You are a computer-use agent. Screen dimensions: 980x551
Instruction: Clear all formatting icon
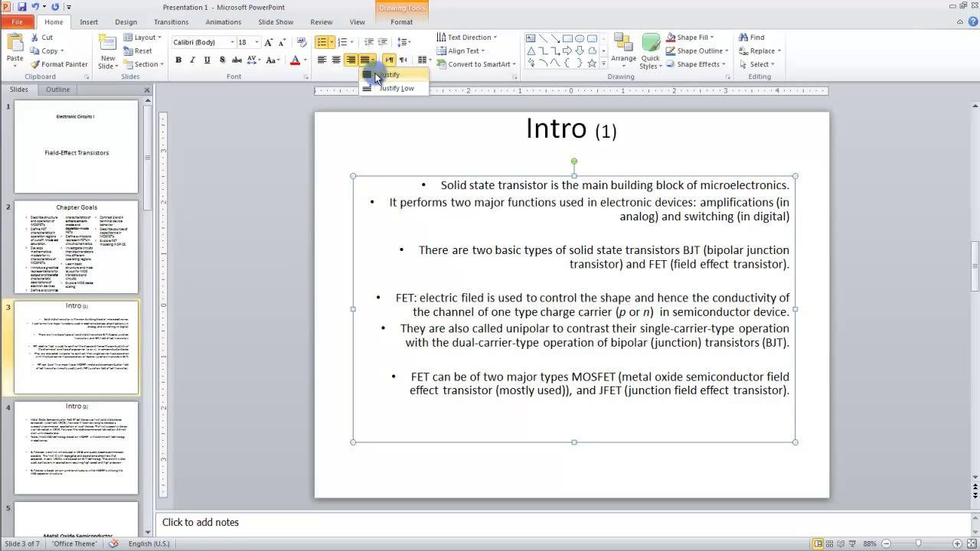coord(302,42)
